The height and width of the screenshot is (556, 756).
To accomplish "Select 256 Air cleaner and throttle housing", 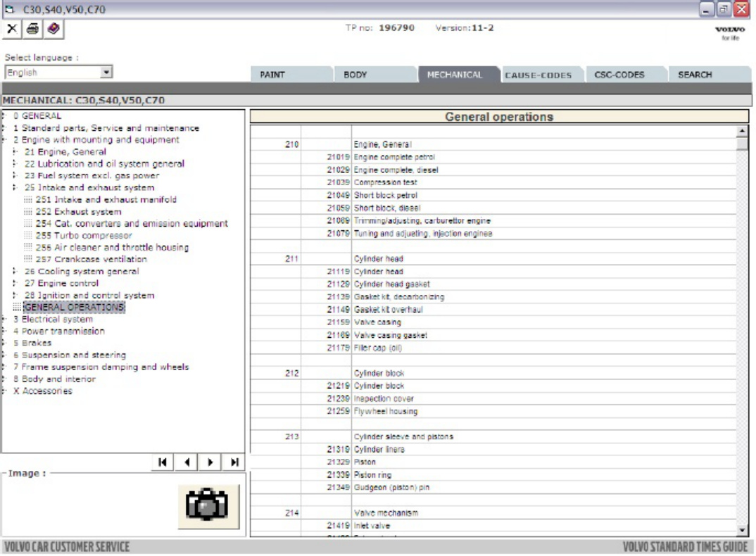I will [x=113, y=247].
